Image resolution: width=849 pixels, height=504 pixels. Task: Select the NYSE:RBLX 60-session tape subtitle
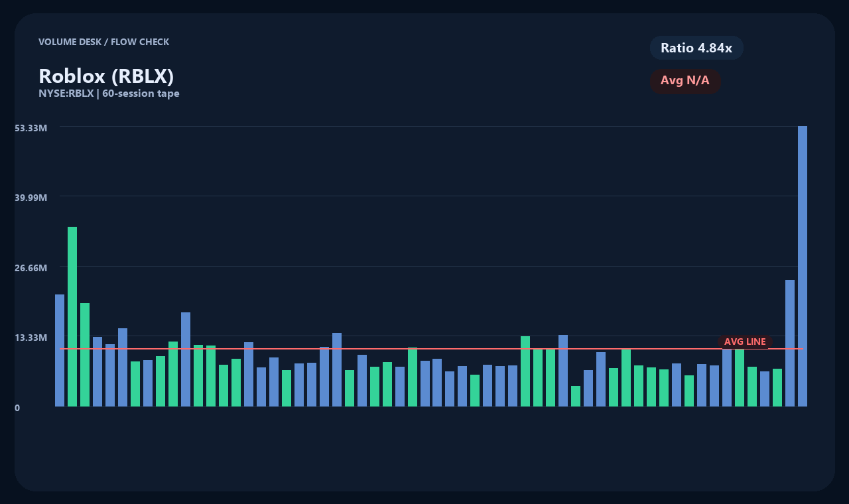click(109, 94)
